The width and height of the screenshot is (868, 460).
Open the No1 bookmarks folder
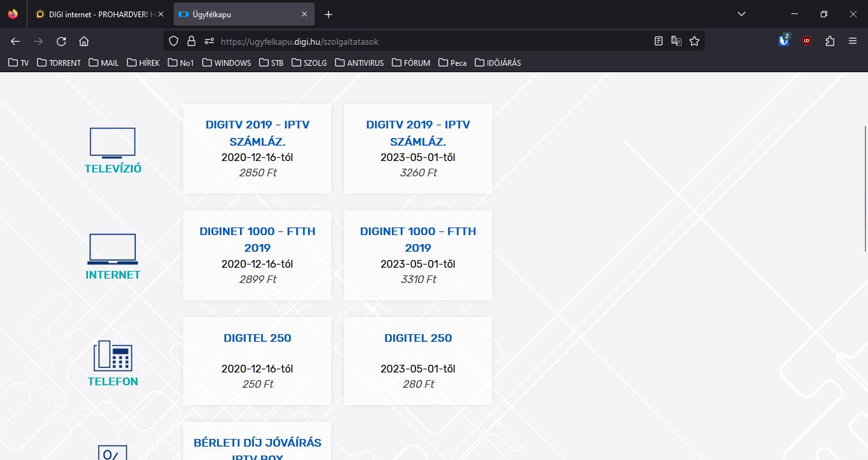181,63
